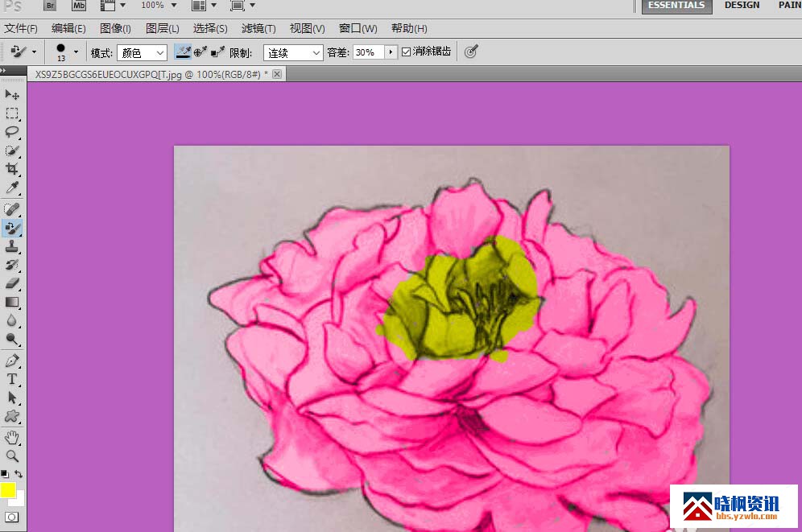
Task: Click the Photoshop Ps logo
Action: (x=13, y=6)
